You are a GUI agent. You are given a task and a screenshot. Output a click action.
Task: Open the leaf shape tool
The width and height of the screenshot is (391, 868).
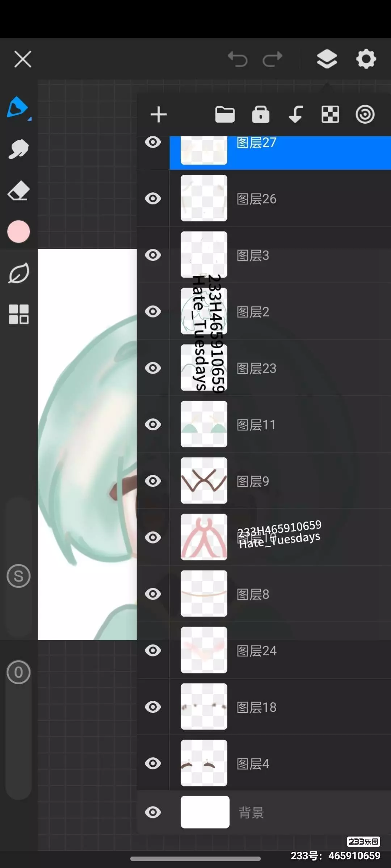(18, 273)
